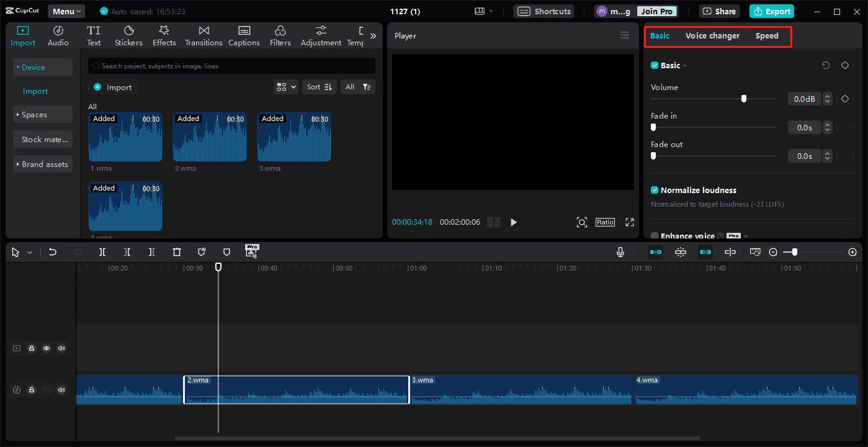Open the Stickers panel

(x=128, y=35)
